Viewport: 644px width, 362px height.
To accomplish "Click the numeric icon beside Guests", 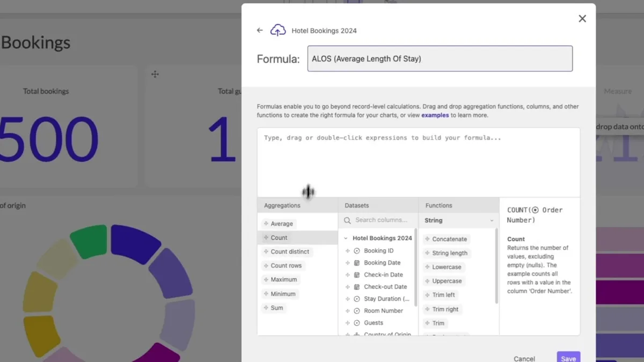I will click(357, 323).
